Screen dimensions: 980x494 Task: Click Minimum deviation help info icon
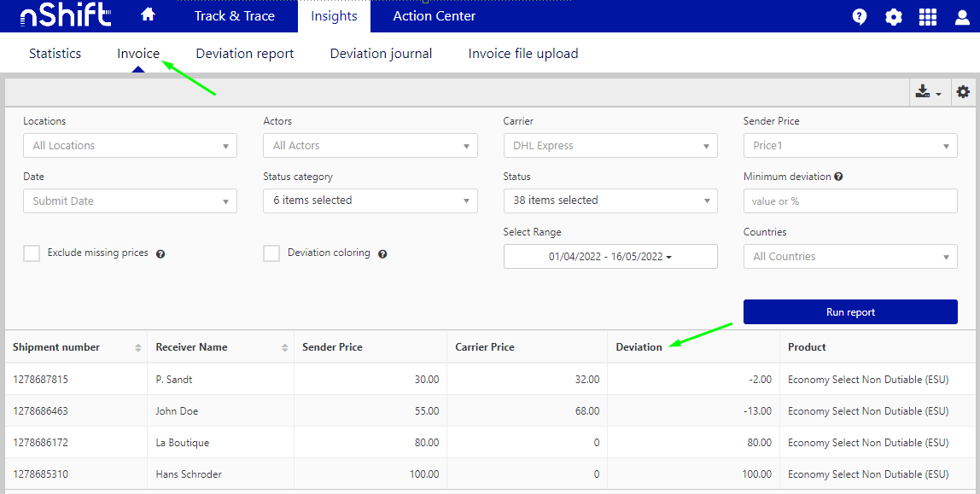point(838,177)
